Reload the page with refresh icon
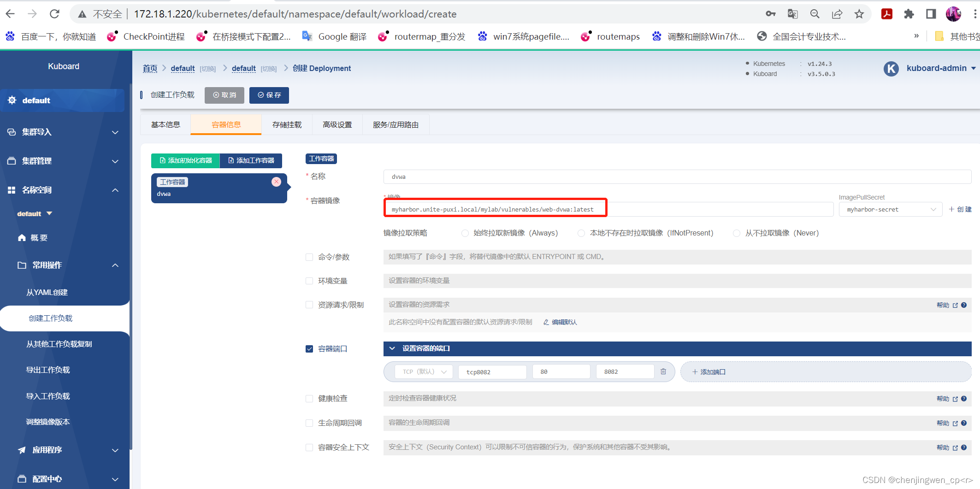The width and height of the screenshot is (980, 489). click(54, 14)
